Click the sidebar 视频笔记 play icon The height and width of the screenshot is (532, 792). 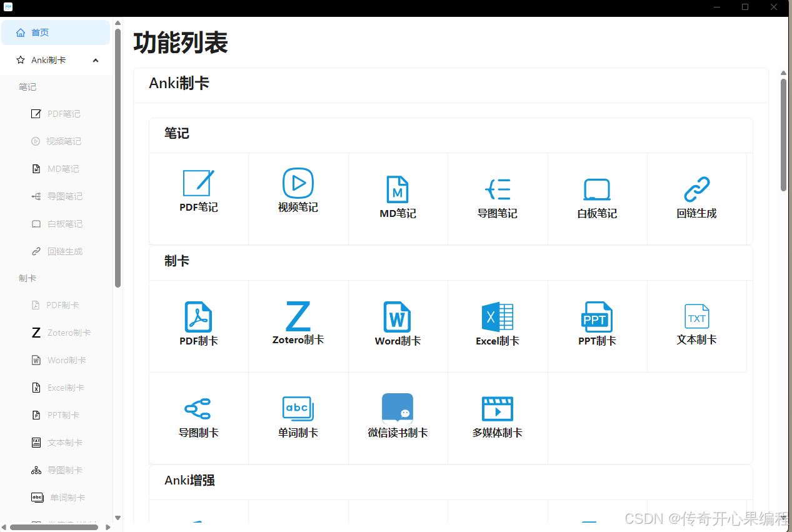point(36,141)
